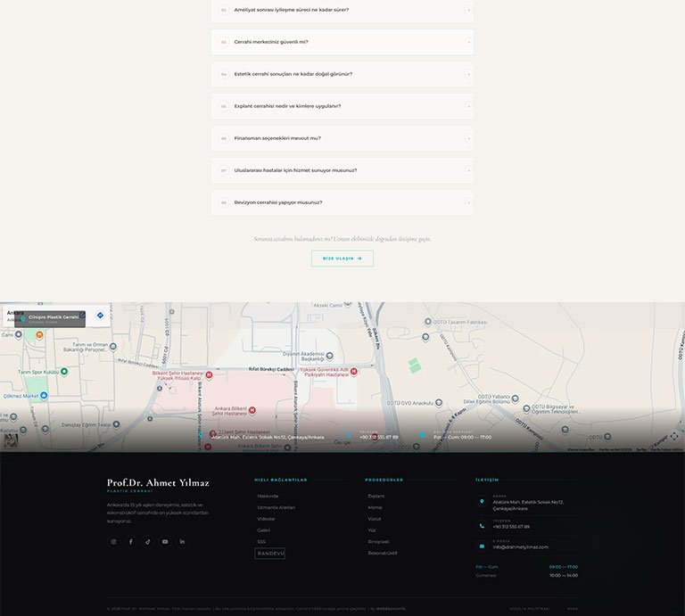Image resolution: width=685 pixels, height=616 pixels.
Task: Click the Randevu button in footer
Action: point(269,554)
